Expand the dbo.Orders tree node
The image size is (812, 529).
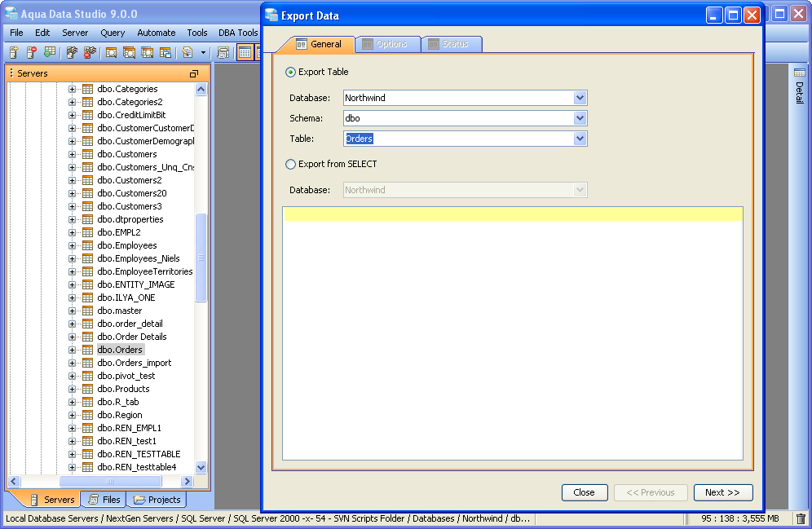(x=72, y=350)
